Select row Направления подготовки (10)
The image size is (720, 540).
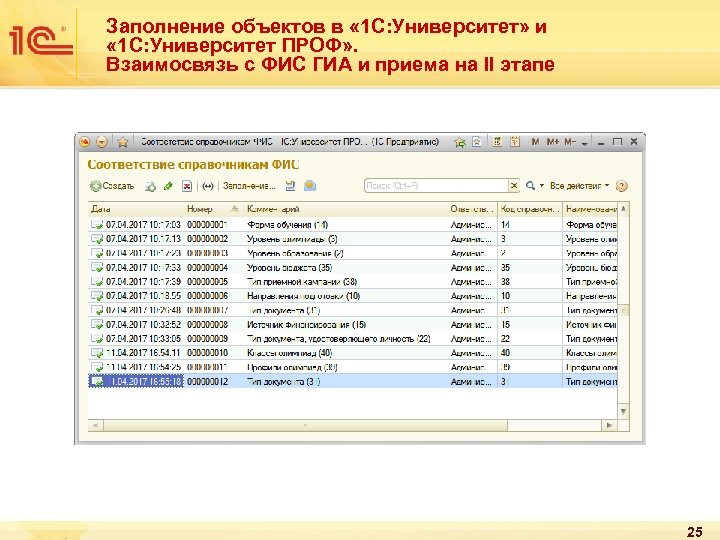click(353, 296)
